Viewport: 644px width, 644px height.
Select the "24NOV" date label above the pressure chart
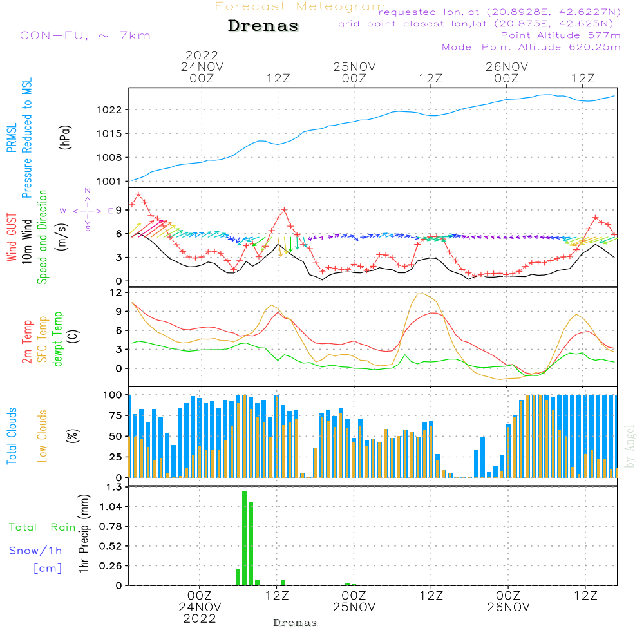202,67
